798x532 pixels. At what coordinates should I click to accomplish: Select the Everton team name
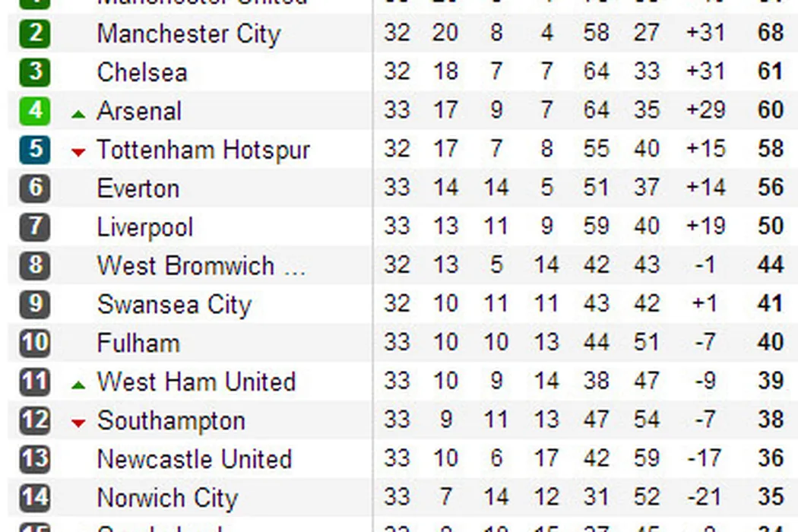[x=138, y=188]
